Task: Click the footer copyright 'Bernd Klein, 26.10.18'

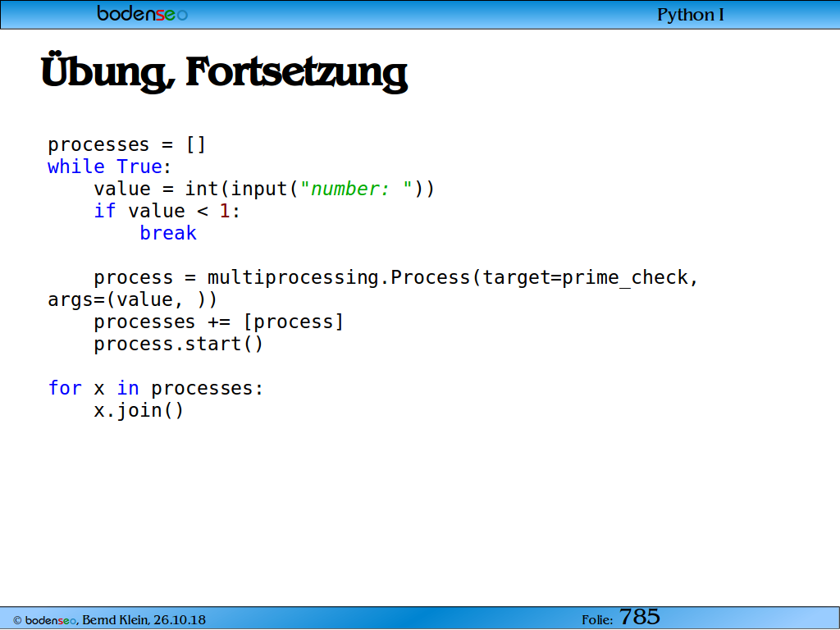Action: pos(144,620)
